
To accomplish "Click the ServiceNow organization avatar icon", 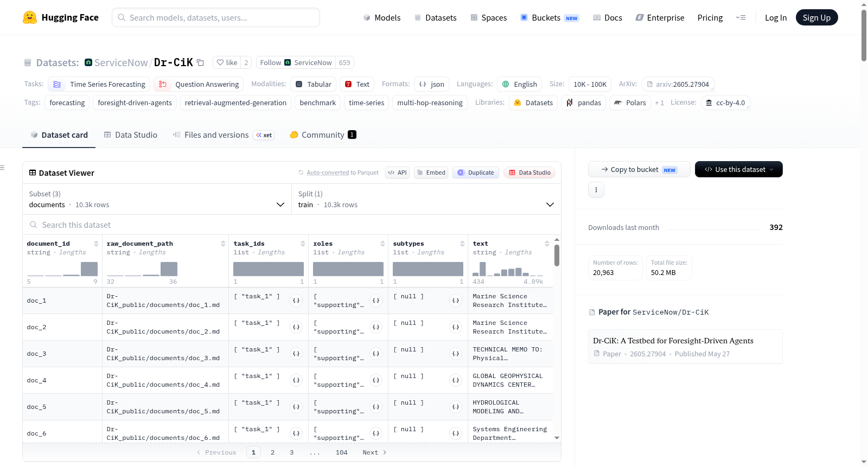I will [88, 62].
